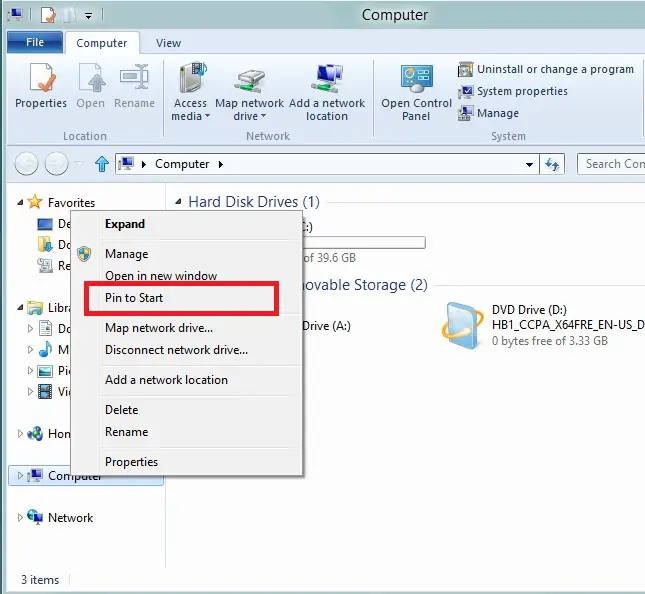Expand the Network tree node
This screenshot has height=594, width=645.
point(21,518)
